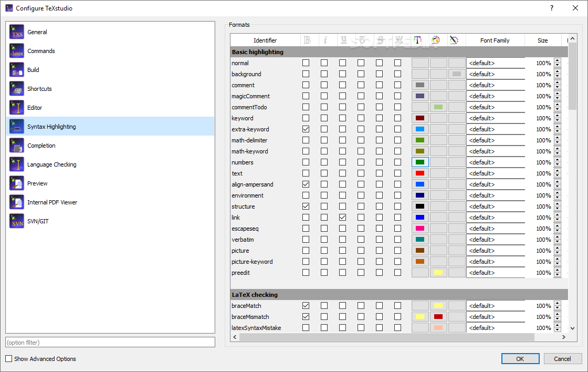Click the line color pencil header icon
The image size is (588, 372).
point(454,40)
